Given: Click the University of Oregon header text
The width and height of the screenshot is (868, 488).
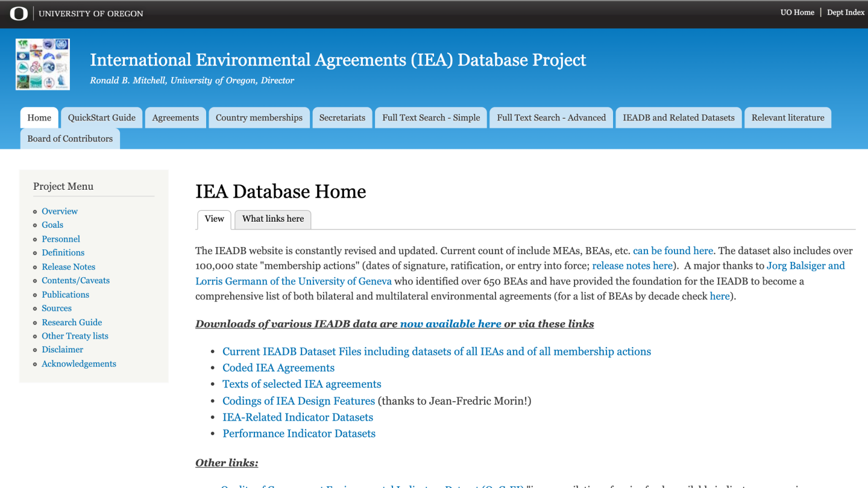Looking at the screenshot, I should (91, 13).
